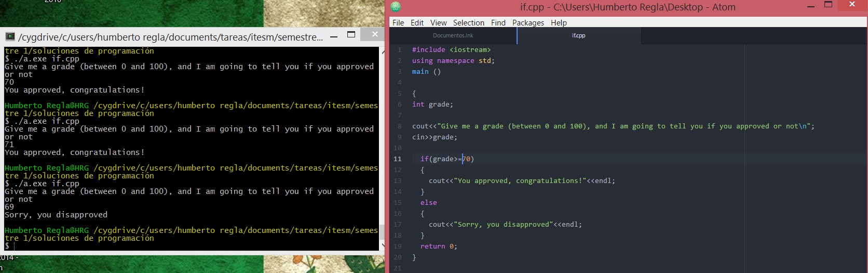Click the Cygwin terminal title bar path

click(170, 37)
